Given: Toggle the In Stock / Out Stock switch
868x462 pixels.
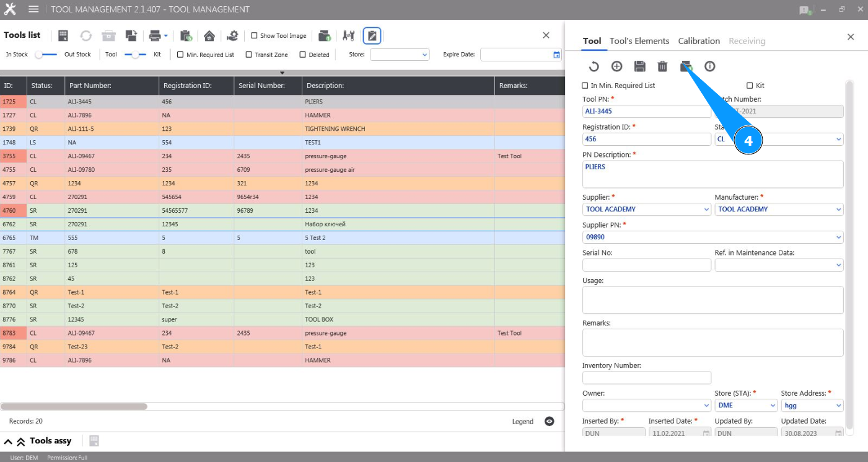Looking at the screenshot, I should pyautogui.click(x=46, y=55).
